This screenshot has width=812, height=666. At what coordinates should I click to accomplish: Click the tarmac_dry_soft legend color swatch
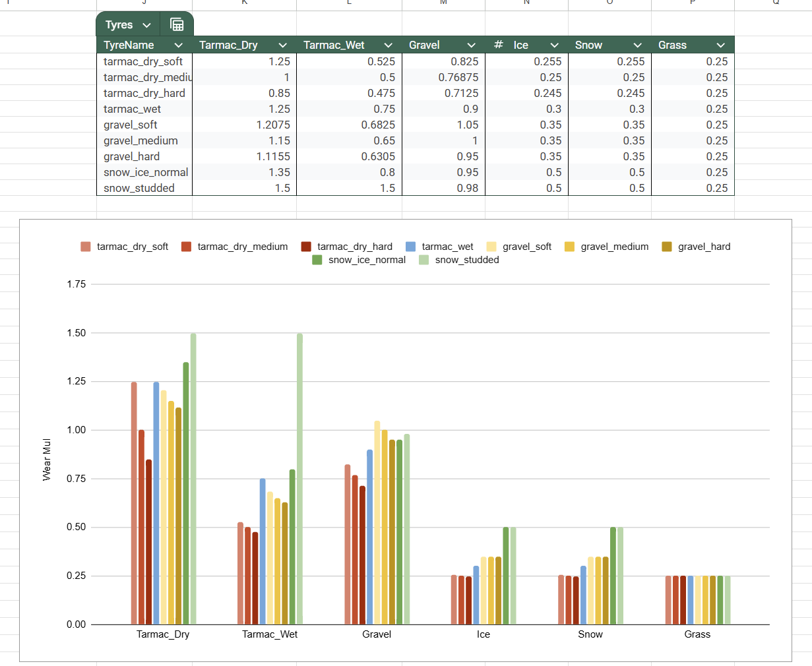click(x=86, y=247)
